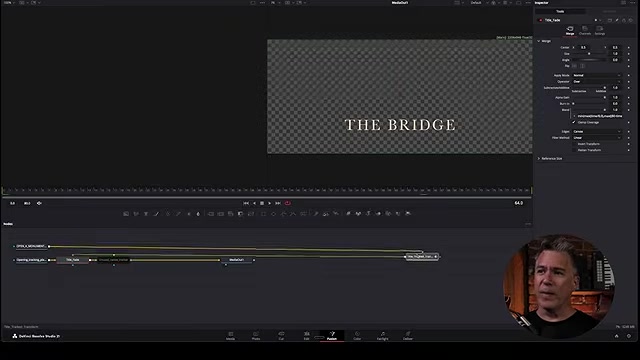
Task: Click the Nodes panel options menu
Action: tap(528, 224)
